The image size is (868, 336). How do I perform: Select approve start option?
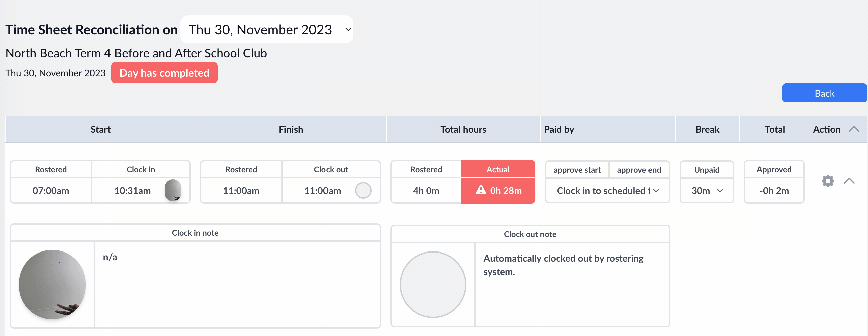(x=577, y=170)
